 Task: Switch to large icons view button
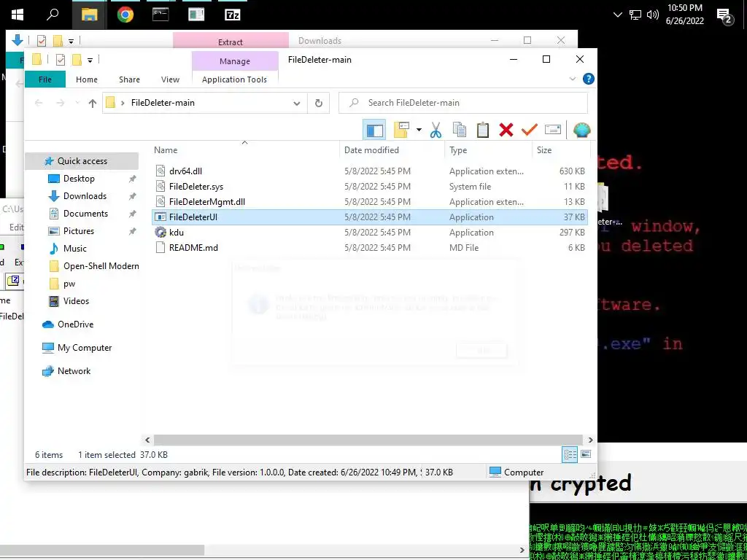click(x=586, y=454)
